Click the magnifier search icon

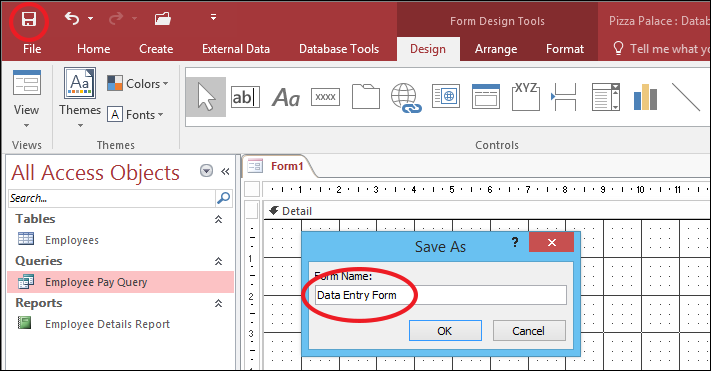pos(224,198)
